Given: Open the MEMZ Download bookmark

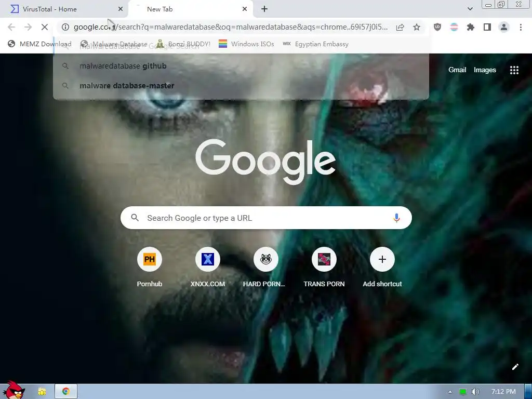Looking at the screenshot, I should click(x=39, y=44).
